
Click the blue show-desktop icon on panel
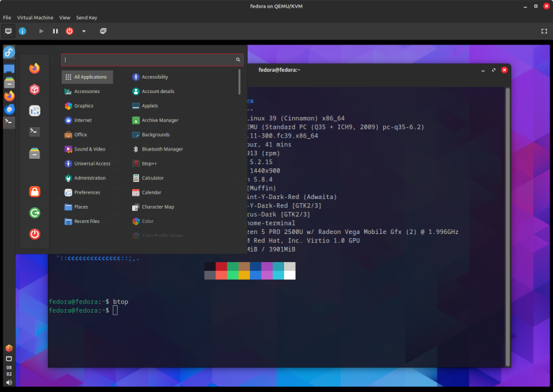pos(9,68)
